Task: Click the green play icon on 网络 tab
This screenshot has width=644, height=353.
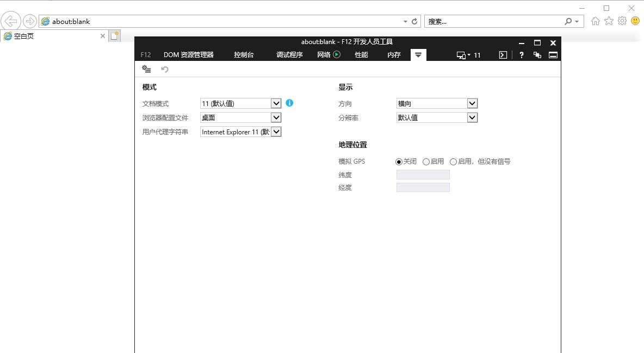Action: tap(337, 54)
